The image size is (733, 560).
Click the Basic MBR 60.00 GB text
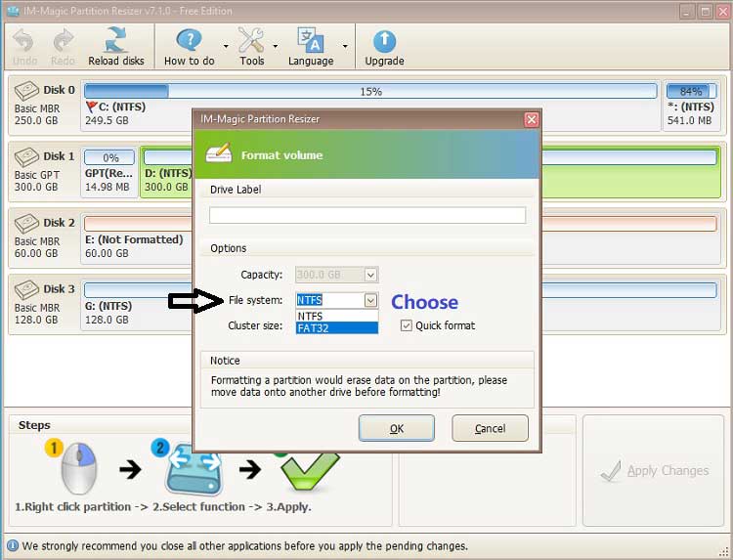(x=37, y=247)
